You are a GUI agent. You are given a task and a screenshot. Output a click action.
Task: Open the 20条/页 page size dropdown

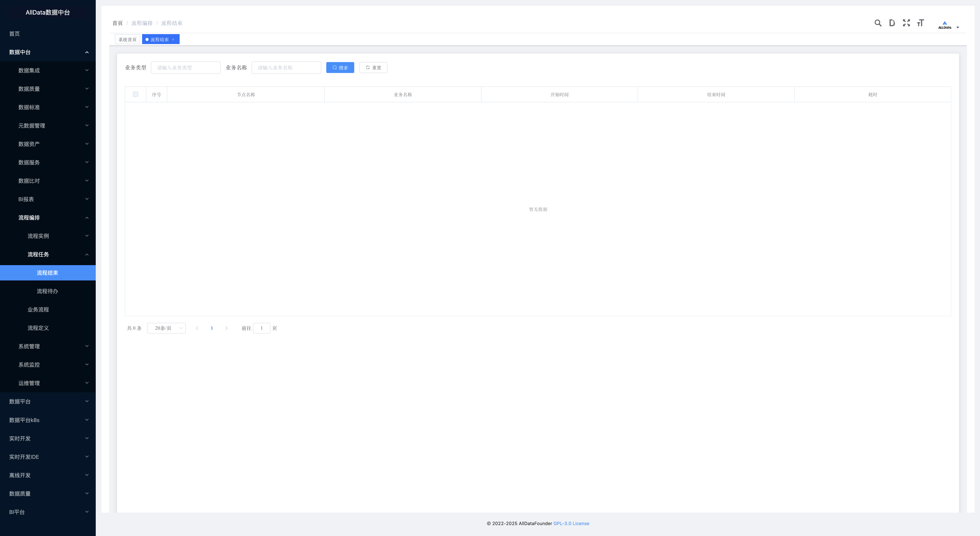pyautogui.click(x=167, y=328)
